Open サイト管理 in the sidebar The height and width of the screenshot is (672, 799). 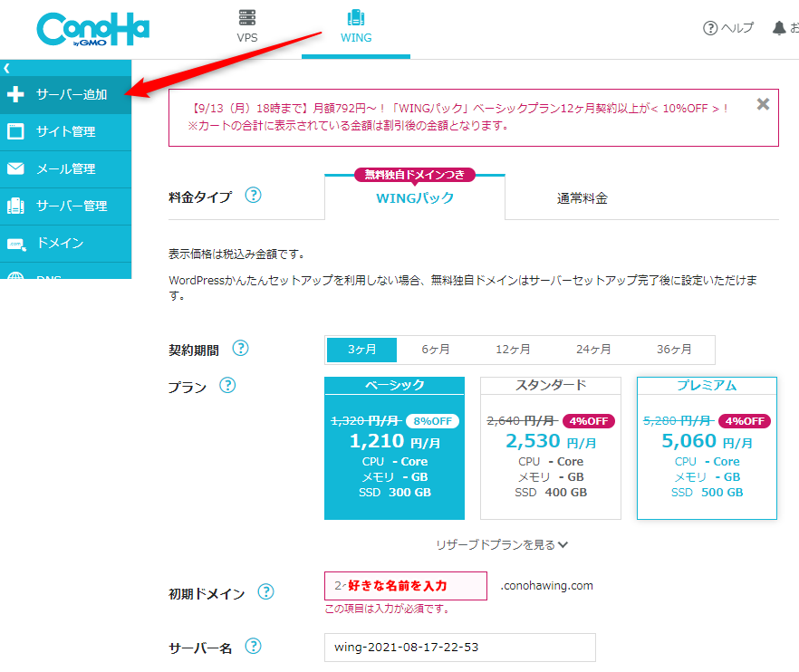tap(65, 131)
